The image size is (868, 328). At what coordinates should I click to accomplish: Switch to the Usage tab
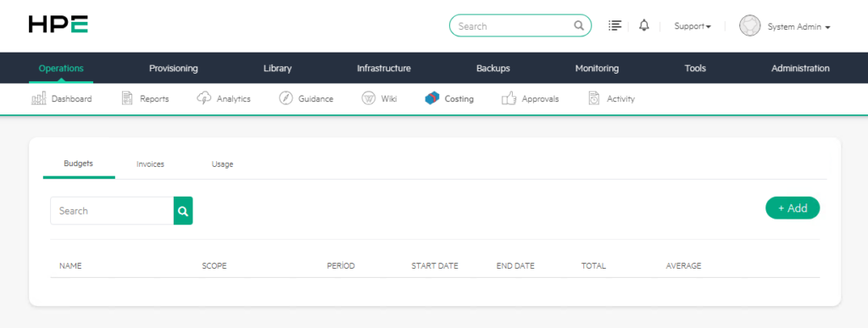pos(223,164)
